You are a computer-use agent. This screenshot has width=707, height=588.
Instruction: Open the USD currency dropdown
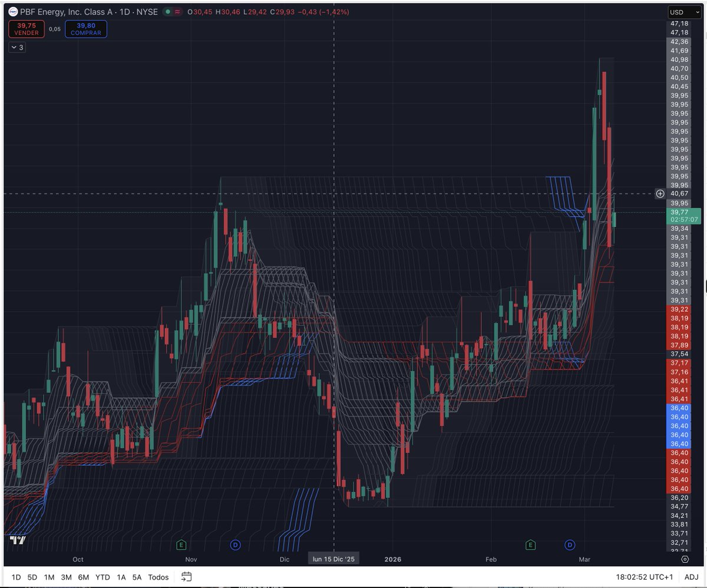click(684, 12)
